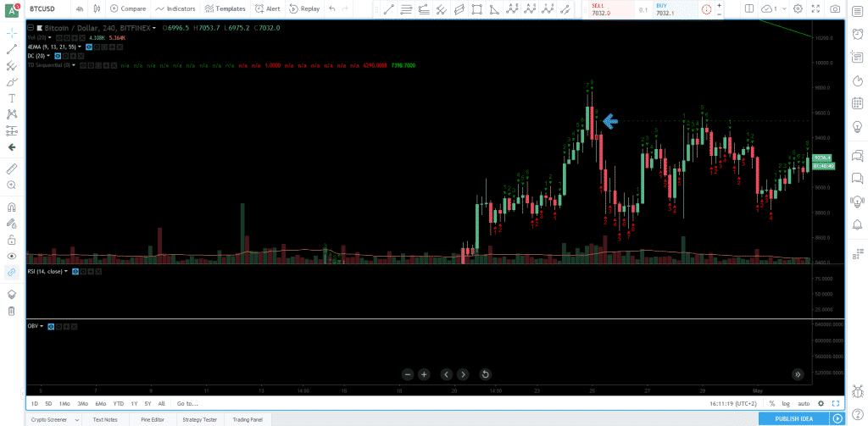Toggle 4EMA indicator visibility eye
868x426 pixels.
tap(88, 47)
